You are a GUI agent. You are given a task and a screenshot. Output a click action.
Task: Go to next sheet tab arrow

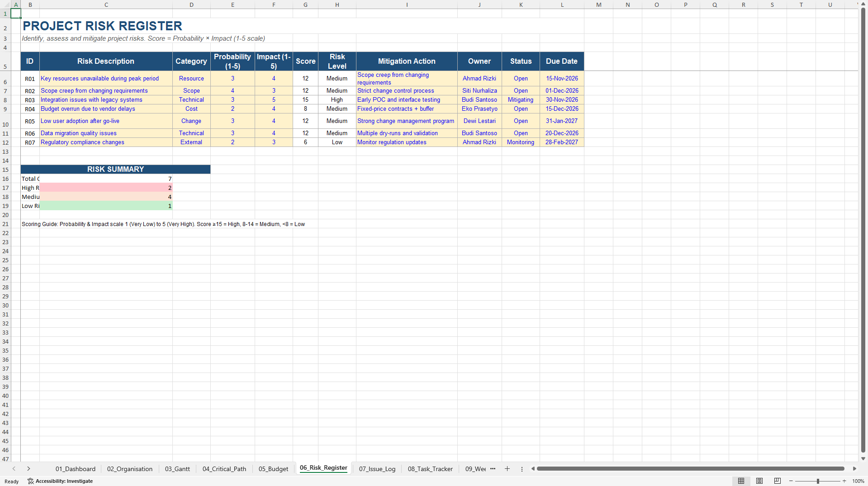coord(28,469)
